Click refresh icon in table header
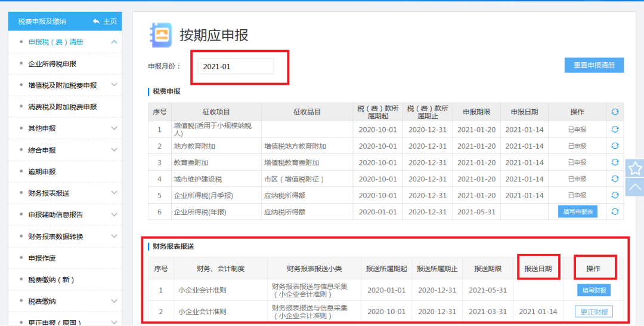The image size is (644, 326). click(614, 112)
